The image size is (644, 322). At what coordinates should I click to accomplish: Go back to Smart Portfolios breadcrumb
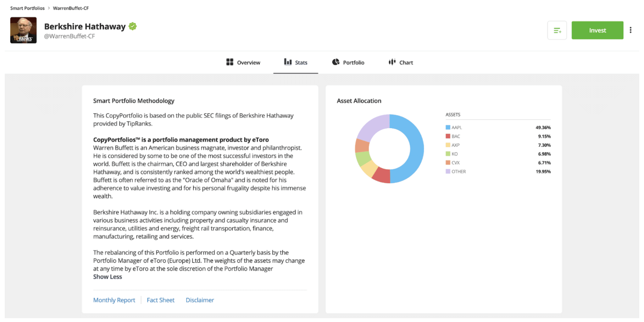(x=27, y=8)
